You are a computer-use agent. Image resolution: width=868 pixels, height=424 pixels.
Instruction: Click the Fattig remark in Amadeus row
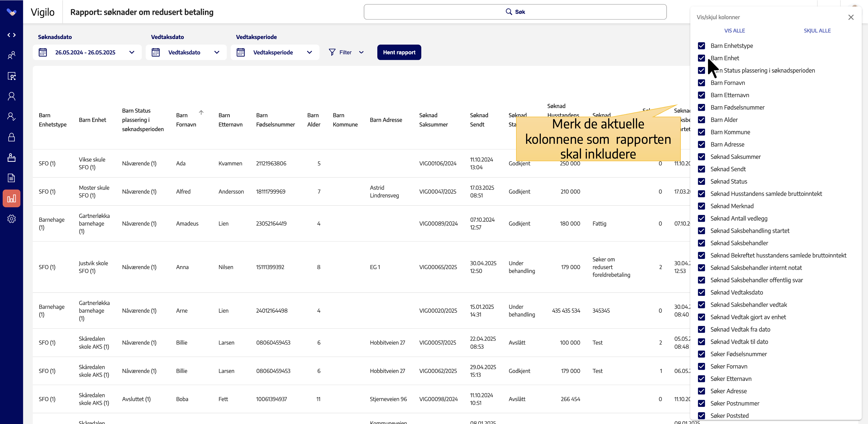[599, 224]
